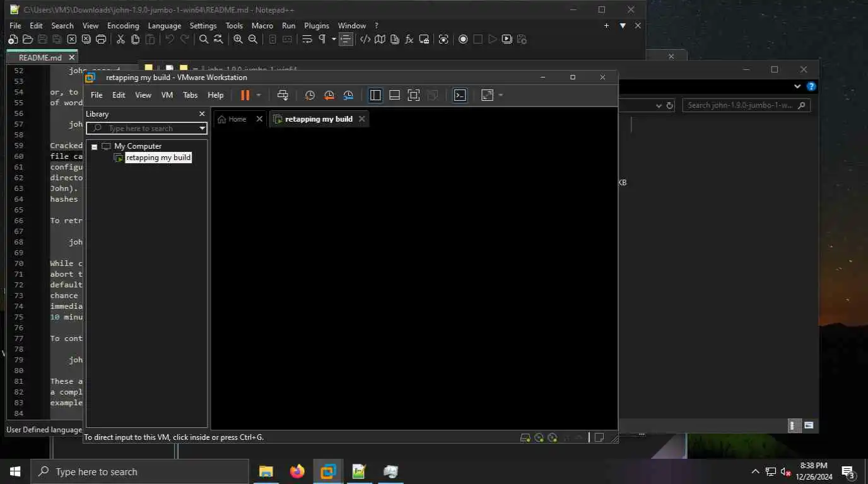
Task: Open the VMware Edit menu
Action: pyautogui.click(x=119, y=95)
